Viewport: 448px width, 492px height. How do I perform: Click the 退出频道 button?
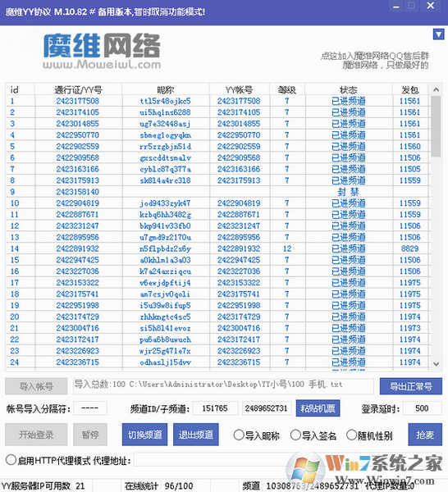pos(196,435)
